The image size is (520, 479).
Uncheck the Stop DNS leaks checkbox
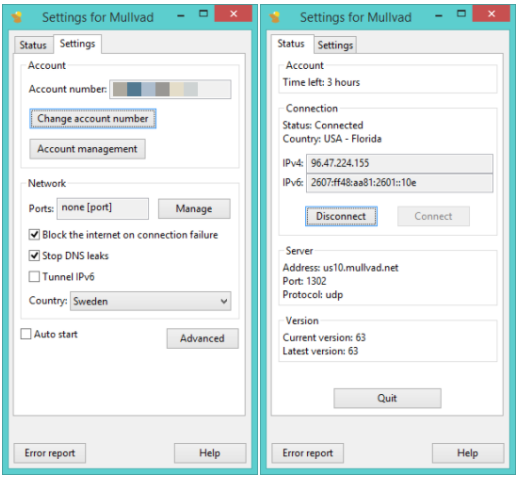(x=34, y=256)
